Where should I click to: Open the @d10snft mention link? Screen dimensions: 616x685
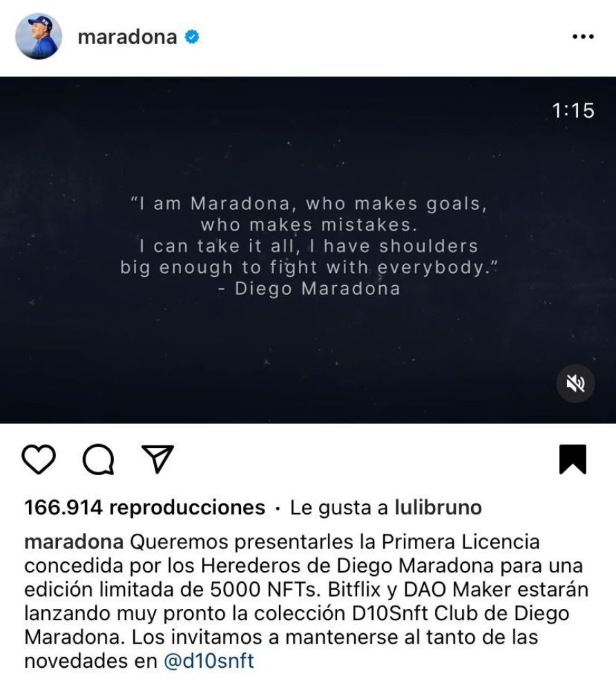click(x=209, y=661)
